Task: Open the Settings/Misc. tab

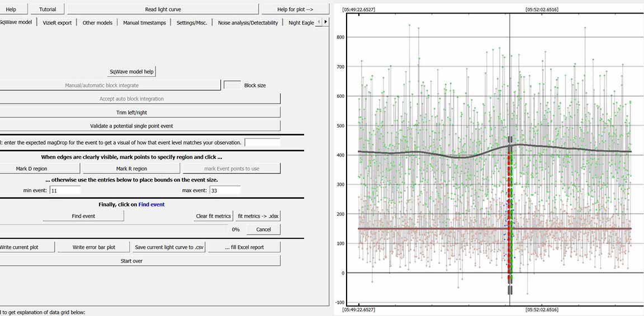Action: [x=192, y=22]
